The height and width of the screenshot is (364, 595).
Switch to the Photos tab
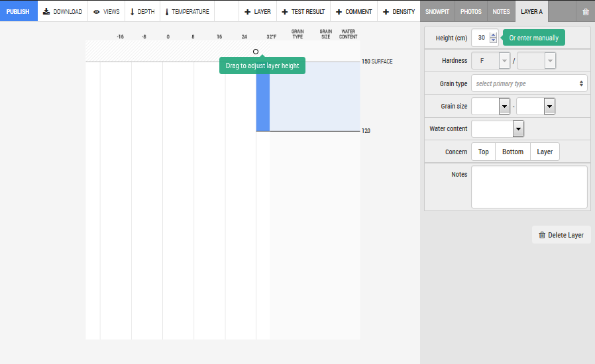(471, 11)
